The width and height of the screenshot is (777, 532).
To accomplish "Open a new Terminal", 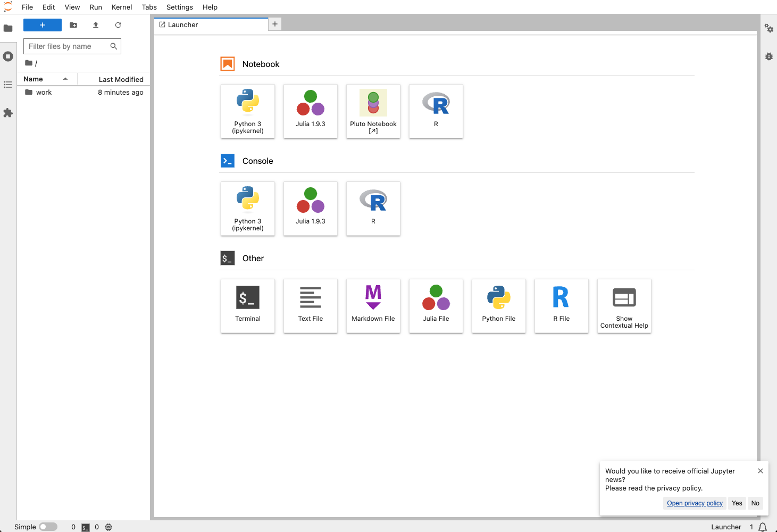I will point(248,306).
